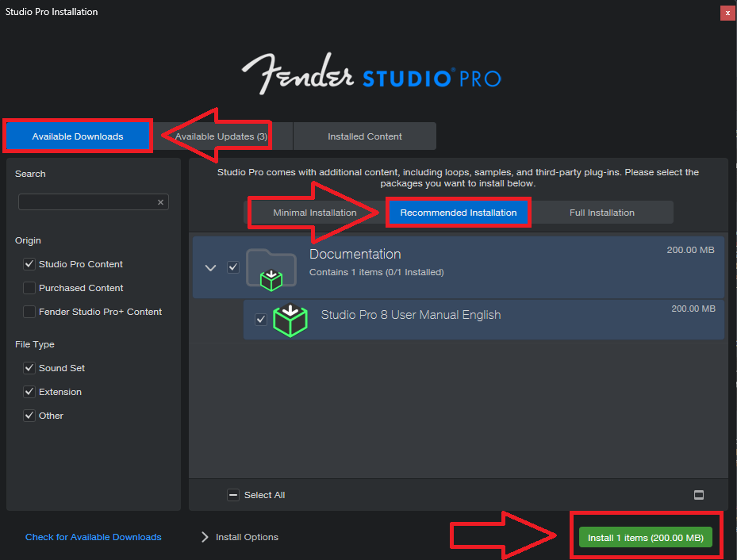Enable the Purchased Content origin filter
This screenshot has height=560, width=737.
[x=29, y=288]
